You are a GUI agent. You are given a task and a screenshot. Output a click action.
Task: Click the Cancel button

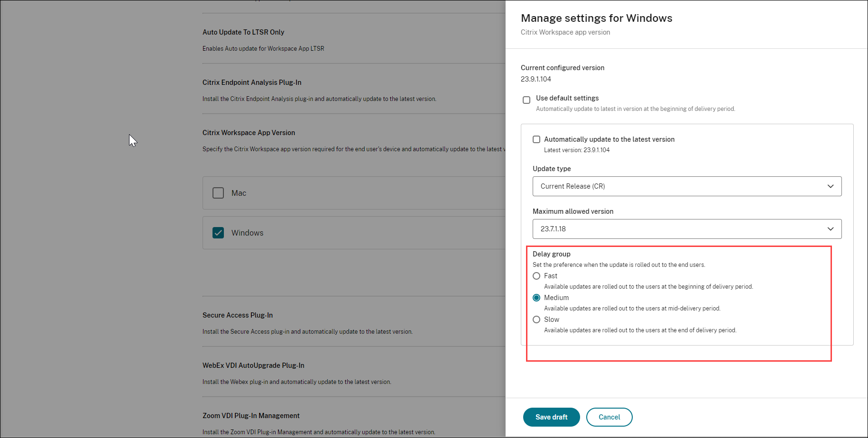pos(609,417)
